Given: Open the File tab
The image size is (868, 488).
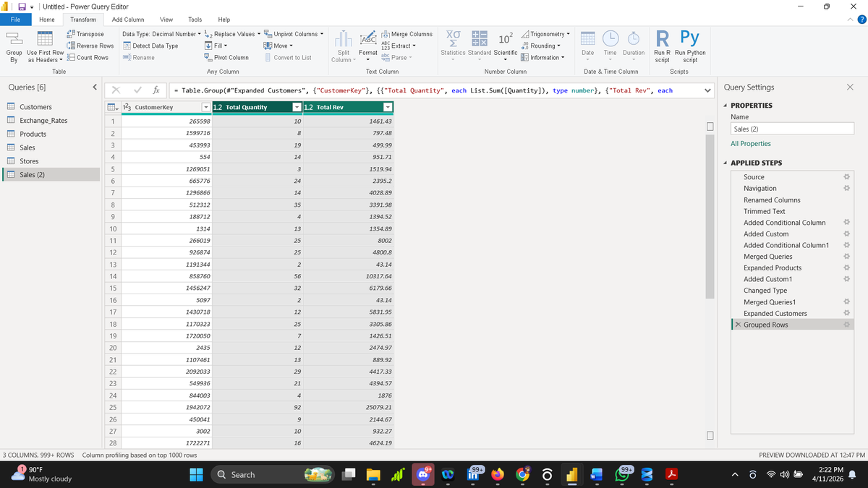Looking at the screenshot, I should pos(15,20).
